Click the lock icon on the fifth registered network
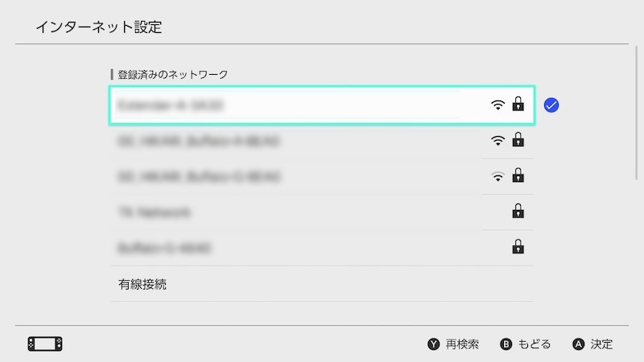Image resolution: width=644 pixels, height=362 pixels. [x=518, y=247]
